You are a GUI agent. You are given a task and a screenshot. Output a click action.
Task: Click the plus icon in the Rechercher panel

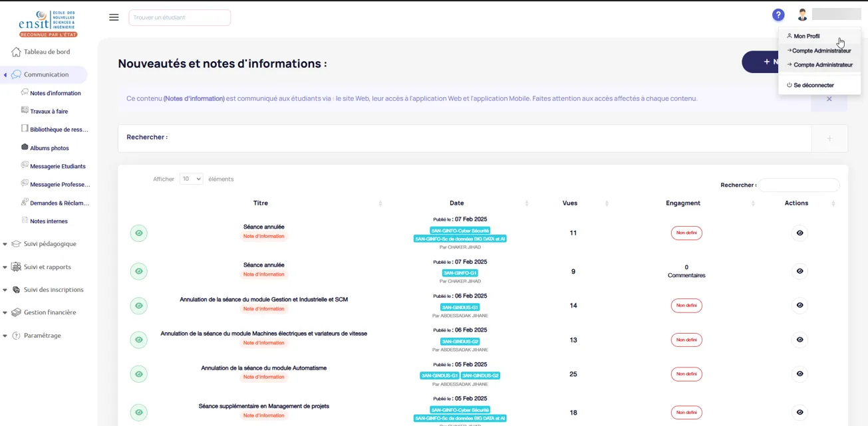click(829, 138)
